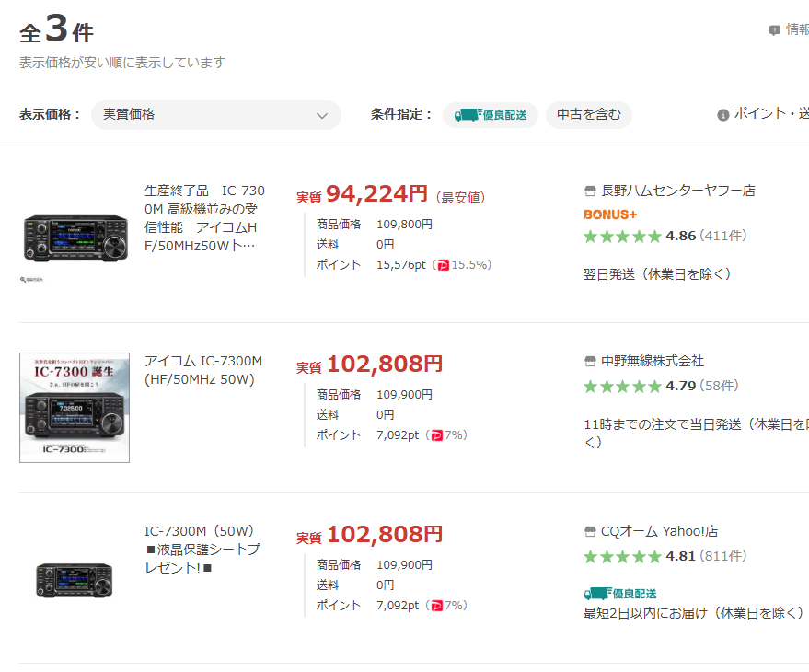Click the 102,808円 price for CQオーム
Image resolution: width=809 pixels, height=672 pixels.
point(385,535)
